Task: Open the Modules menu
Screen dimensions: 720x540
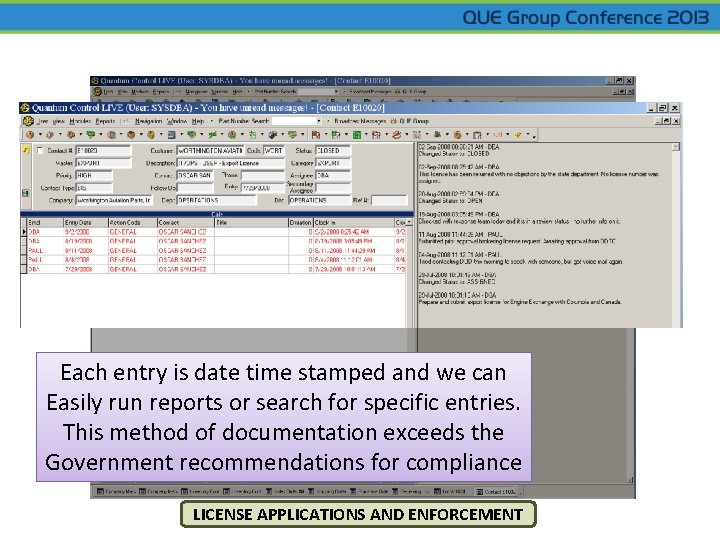Action: tap(79, 121)
